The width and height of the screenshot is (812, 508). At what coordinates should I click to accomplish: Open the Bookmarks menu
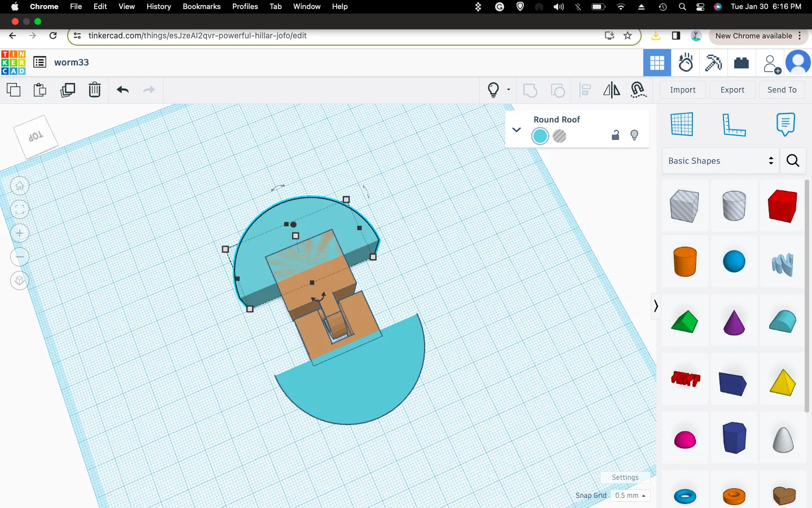(201, 6)
